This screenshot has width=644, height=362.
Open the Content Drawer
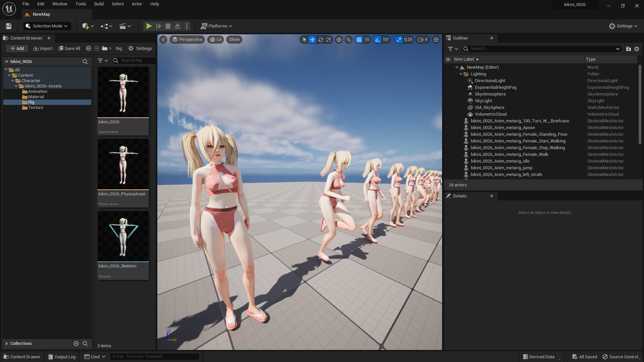pyautogui.click(x=22, y=357)
